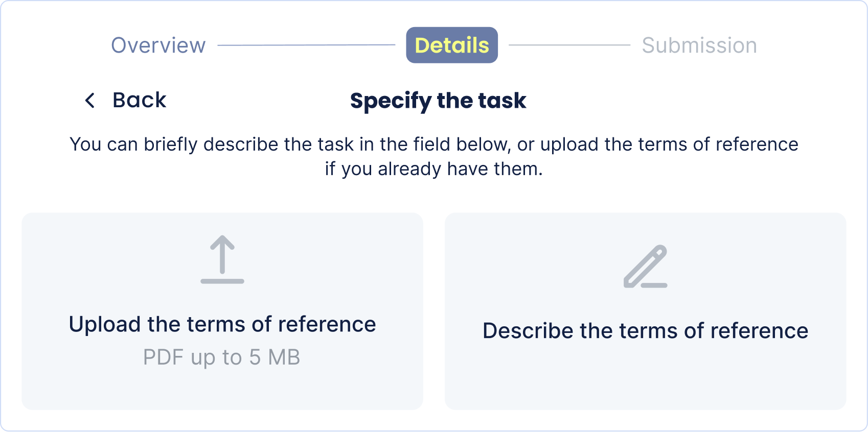Click the PDF up to 5 MB caption
Screen dimensions: 868x432
coord(221,357)
